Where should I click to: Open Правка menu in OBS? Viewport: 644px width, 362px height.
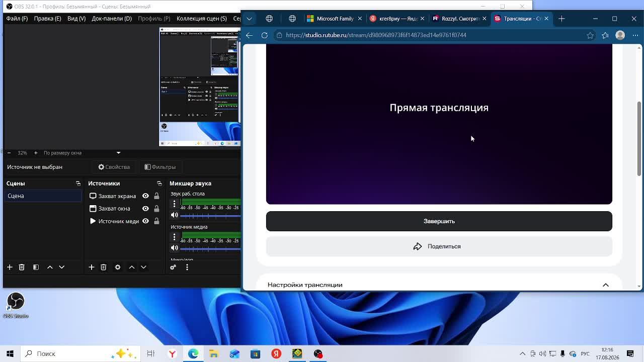click(x=47, y=19)
